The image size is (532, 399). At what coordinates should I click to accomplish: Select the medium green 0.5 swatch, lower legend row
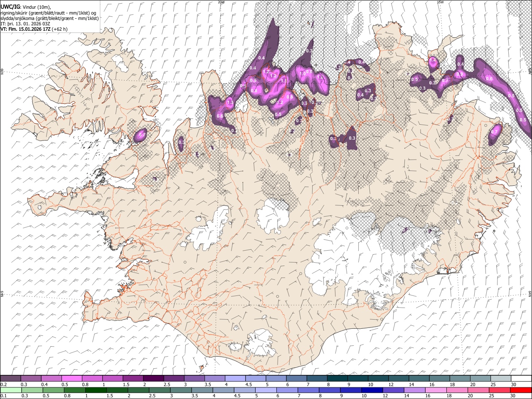pyautogui.click(x=54, y=390)
